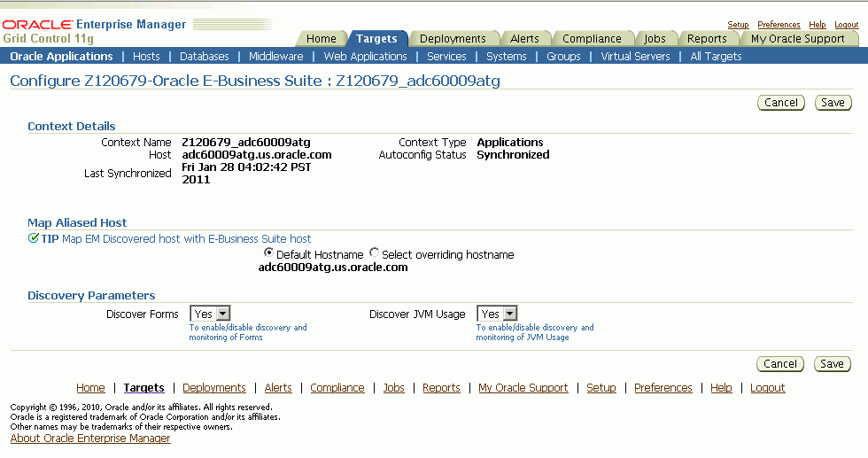Select the Default Hostname radio button

click(x=268, y=252)
